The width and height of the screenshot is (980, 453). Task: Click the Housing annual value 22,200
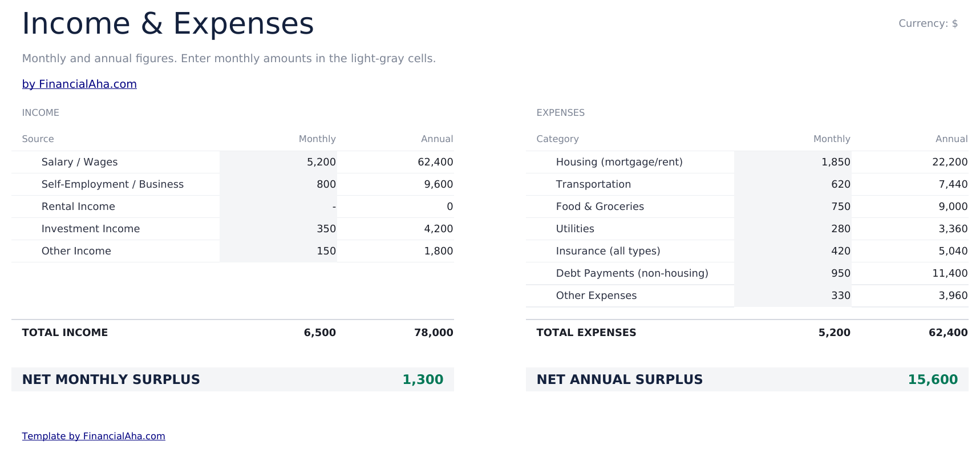point(950,162)
